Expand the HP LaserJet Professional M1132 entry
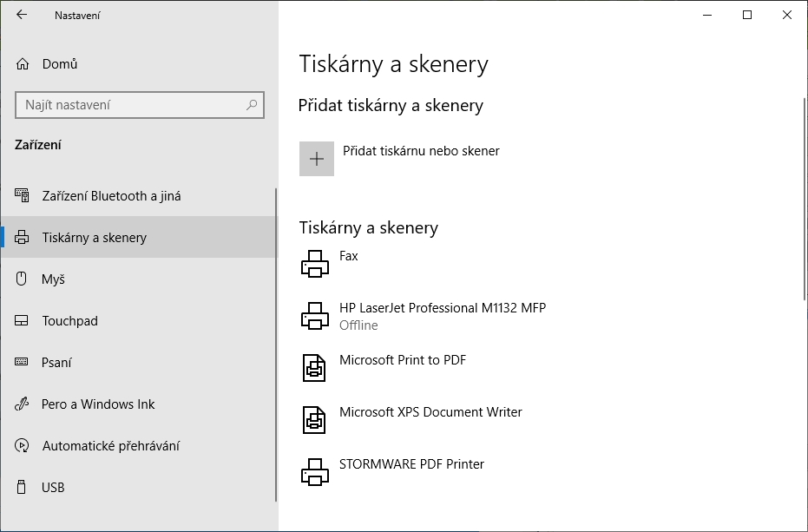The image size is (808, 532). pyautogui.click(x=434, y=315)
